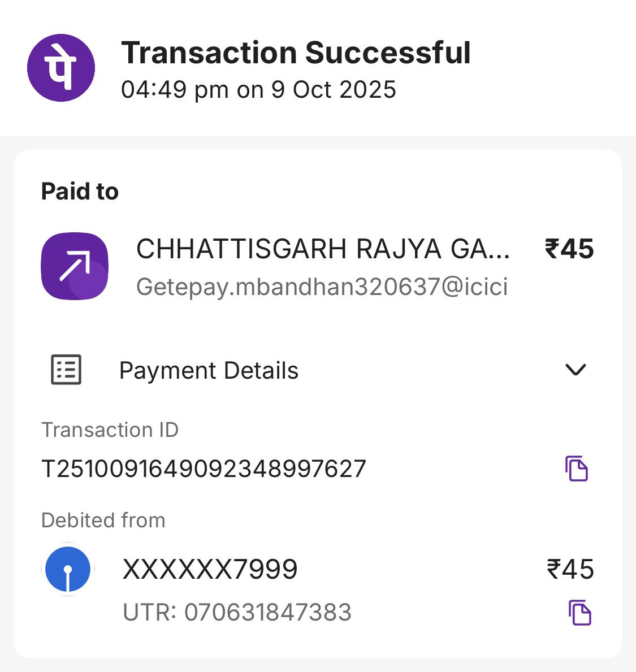Click the Payment Details list icon
The image size is (636, 672).
[66, 370]
